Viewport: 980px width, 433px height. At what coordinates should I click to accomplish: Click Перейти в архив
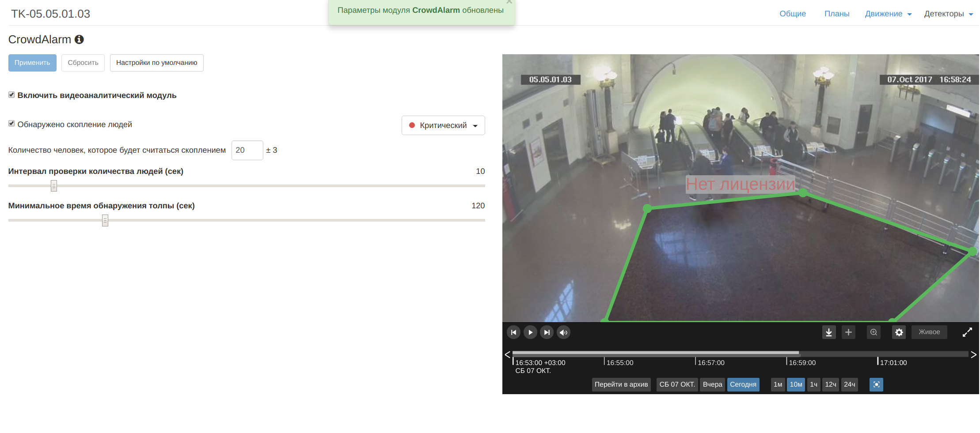(621, 384)
